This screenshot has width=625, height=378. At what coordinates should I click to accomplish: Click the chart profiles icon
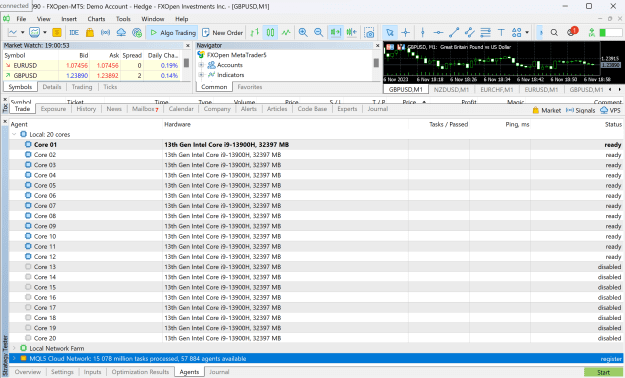coord(35,33)
